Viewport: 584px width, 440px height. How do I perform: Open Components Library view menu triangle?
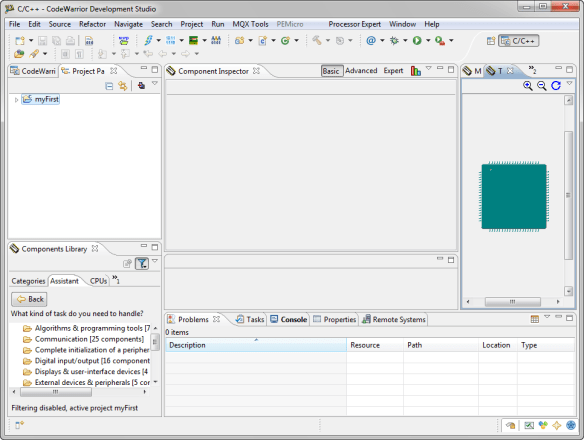[x=155, y=261]
